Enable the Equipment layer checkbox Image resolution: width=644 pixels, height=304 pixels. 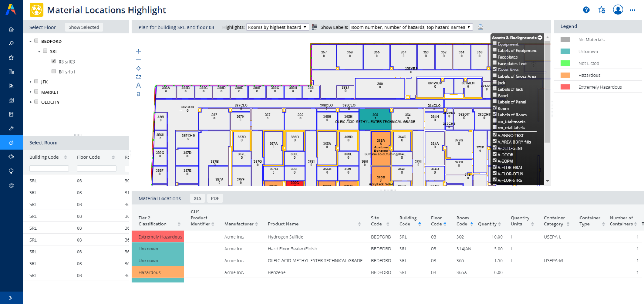coord(495,44)
